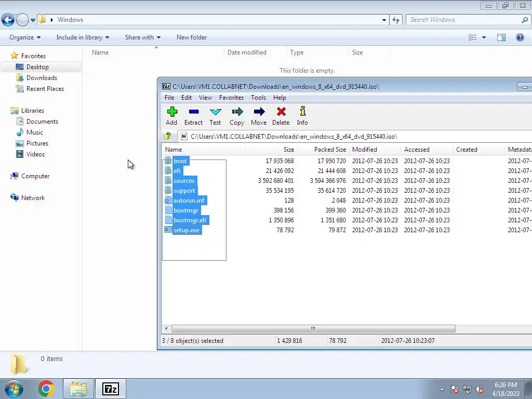The width and height of the screenshot is (532, 399).
Task: Show hidden tray icons arrow
Action: pos(442,390)
